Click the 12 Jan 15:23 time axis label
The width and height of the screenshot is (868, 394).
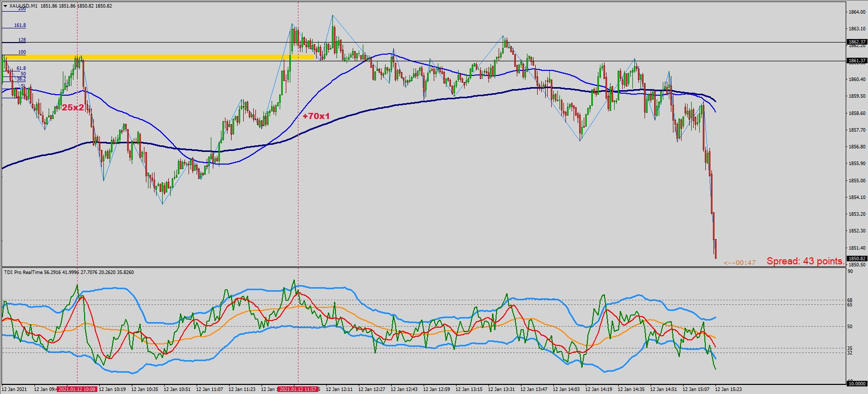tap(728, 389)
